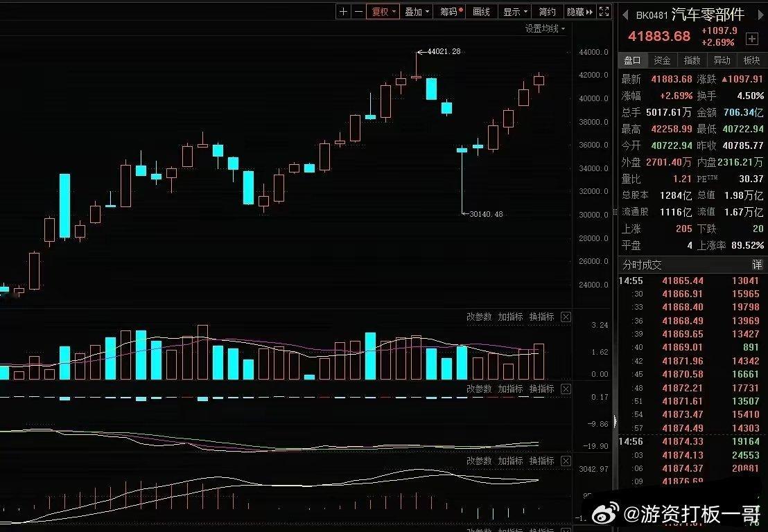Click the 金额 706.34亿 value
The width and height of the screenshot is (768, 532).
click(743, 112)
